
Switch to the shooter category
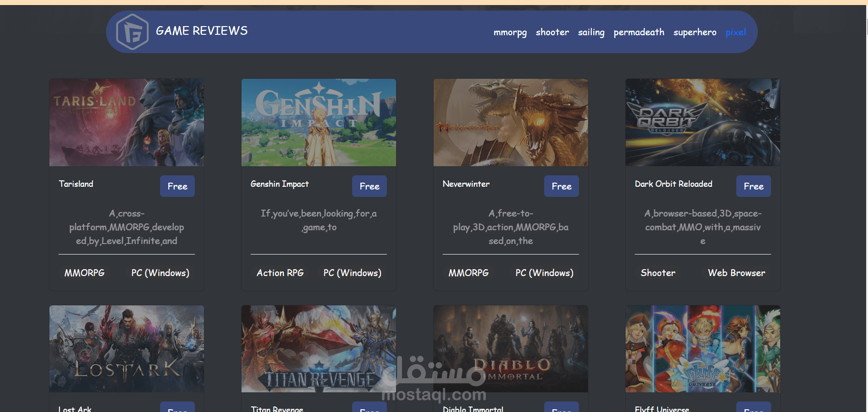coord(552,32)
